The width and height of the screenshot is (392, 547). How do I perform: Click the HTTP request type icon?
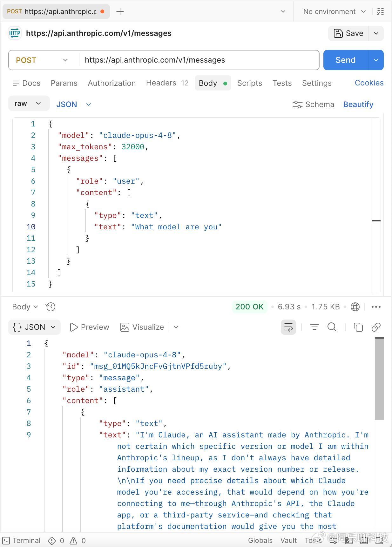[15, 33]
